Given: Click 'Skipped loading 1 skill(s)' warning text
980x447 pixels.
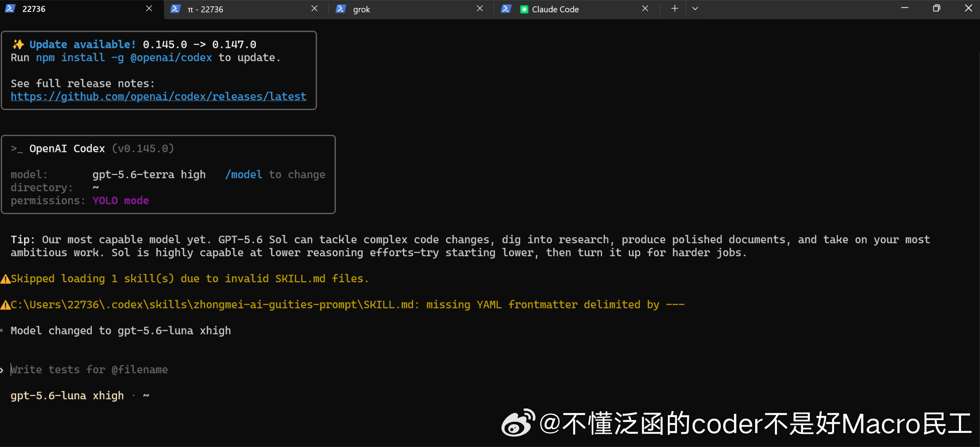Looking at the screenshot, I should (190, 279).
